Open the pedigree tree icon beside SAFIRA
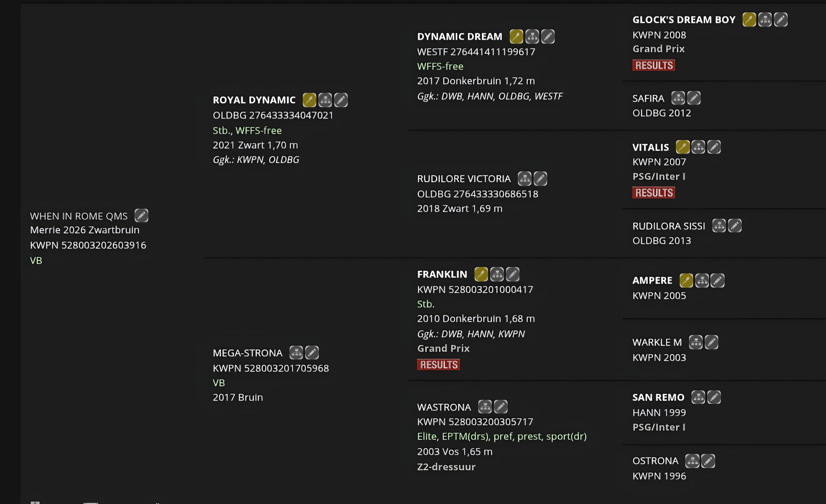 coord(678,98)
